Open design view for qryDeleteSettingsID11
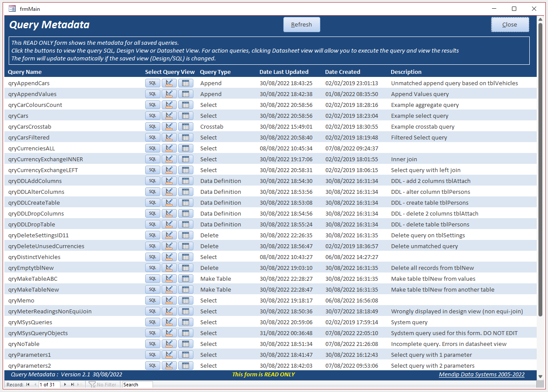Screen dimensions: 548x392 pos(169,235)
